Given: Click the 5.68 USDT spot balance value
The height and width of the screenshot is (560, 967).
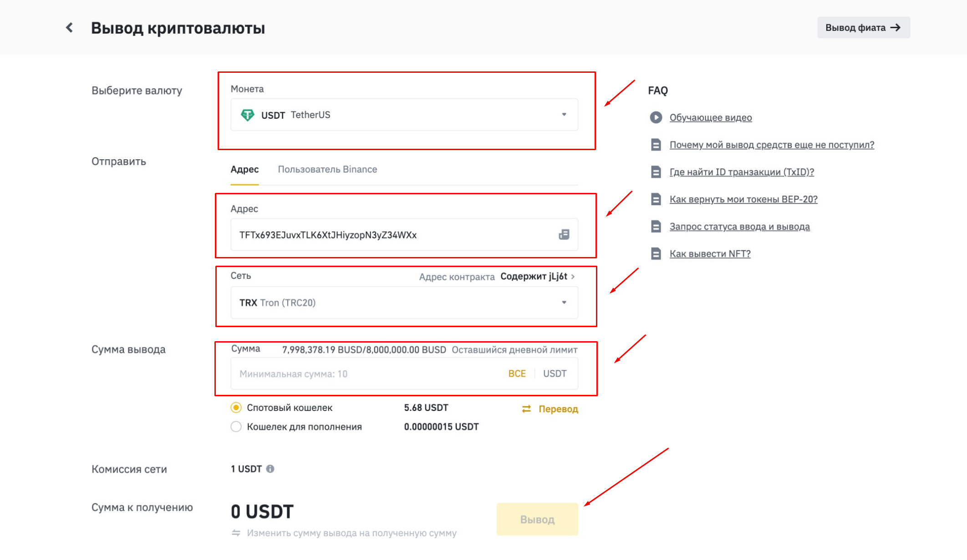Looking at the screenshot, I should (426, 408).
